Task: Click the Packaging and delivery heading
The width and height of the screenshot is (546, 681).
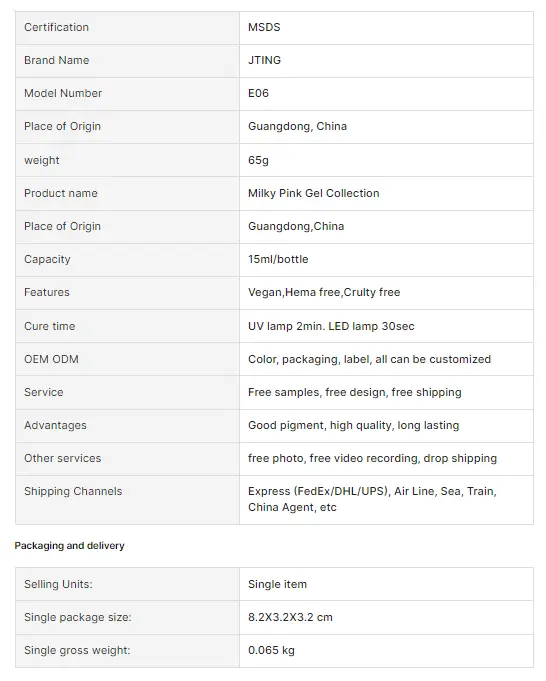Action: point(69,546)
